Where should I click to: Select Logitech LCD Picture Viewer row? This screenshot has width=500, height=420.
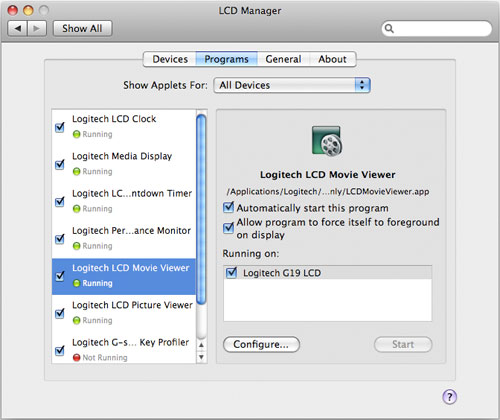[124, 314]
